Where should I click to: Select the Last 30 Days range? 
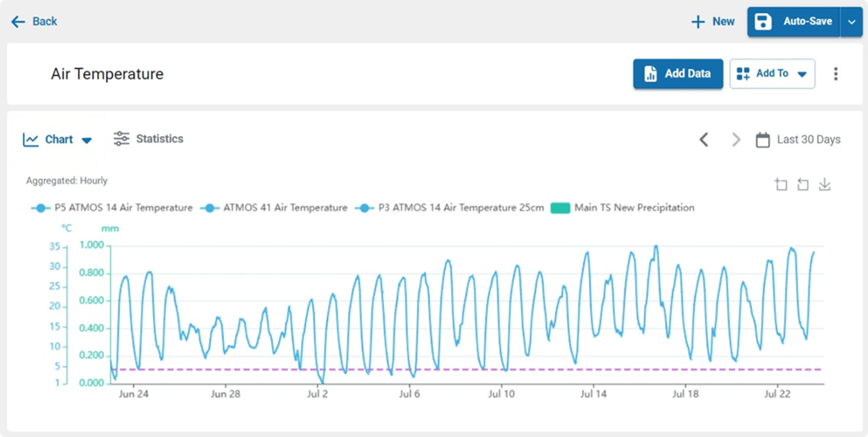pyautogui.click(x=809, y=140)
